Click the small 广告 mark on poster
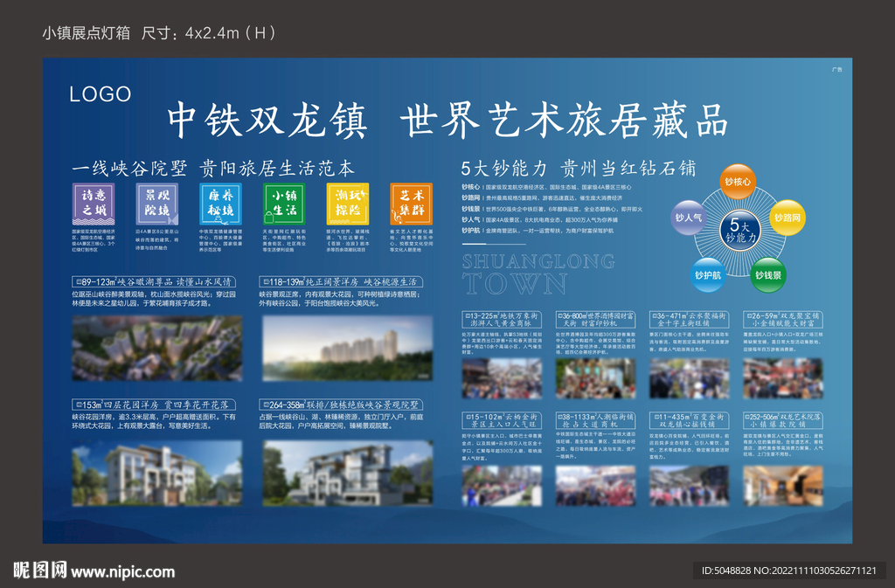The width and height of the screenshot is (895, 588). (x=836, y=70)
